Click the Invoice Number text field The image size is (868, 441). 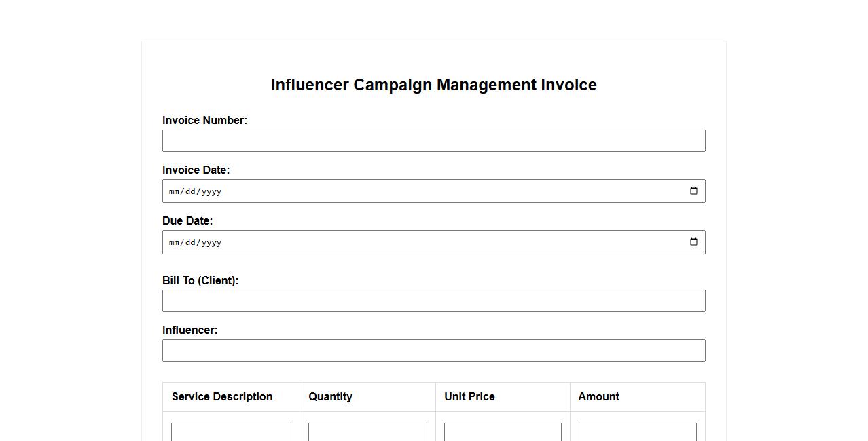pyautogui.click(x=433, y=141)
